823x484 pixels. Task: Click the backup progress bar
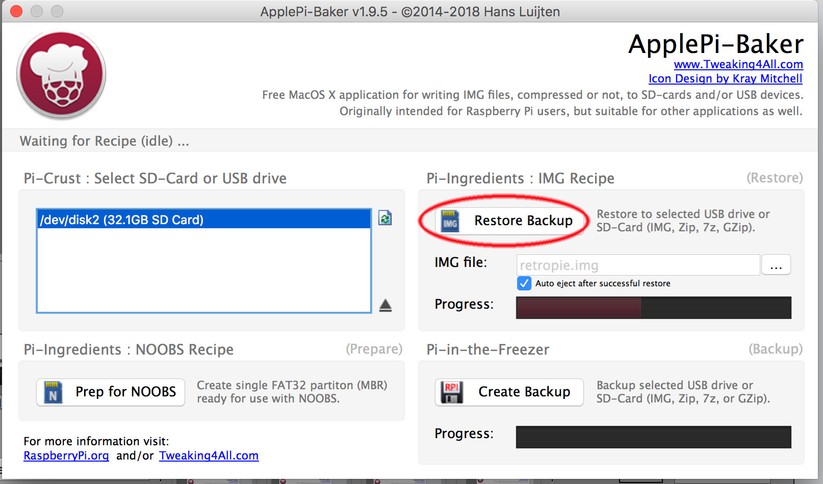point(653,437)
